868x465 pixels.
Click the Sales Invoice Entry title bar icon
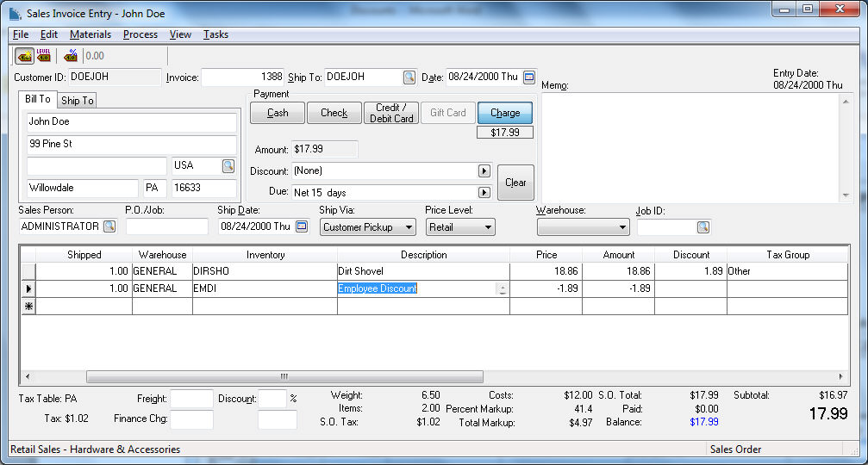tap(15, 13)
